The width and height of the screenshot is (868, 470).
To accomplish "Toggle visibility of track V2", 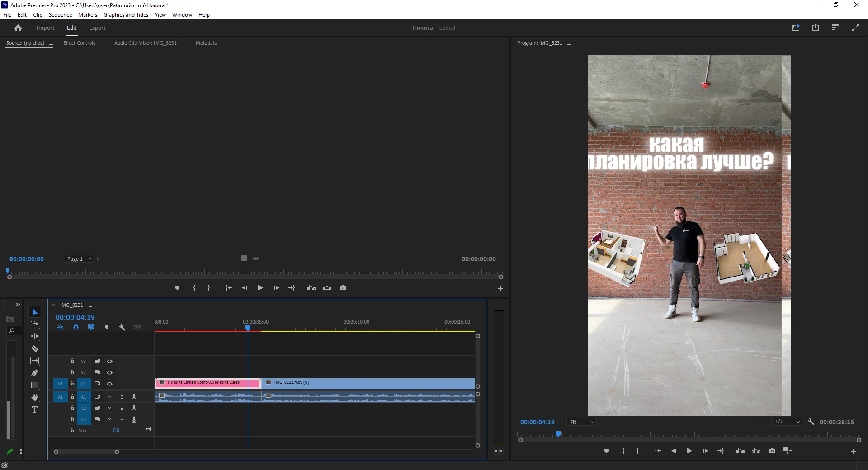I will [x=109, y=372].
